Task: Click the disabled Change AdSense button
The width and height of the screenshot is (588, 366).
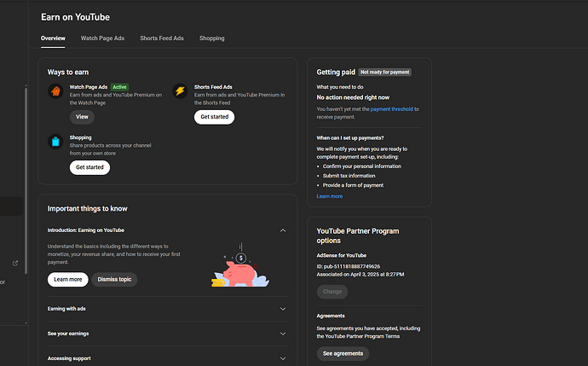Action: [x=332, y=292]
